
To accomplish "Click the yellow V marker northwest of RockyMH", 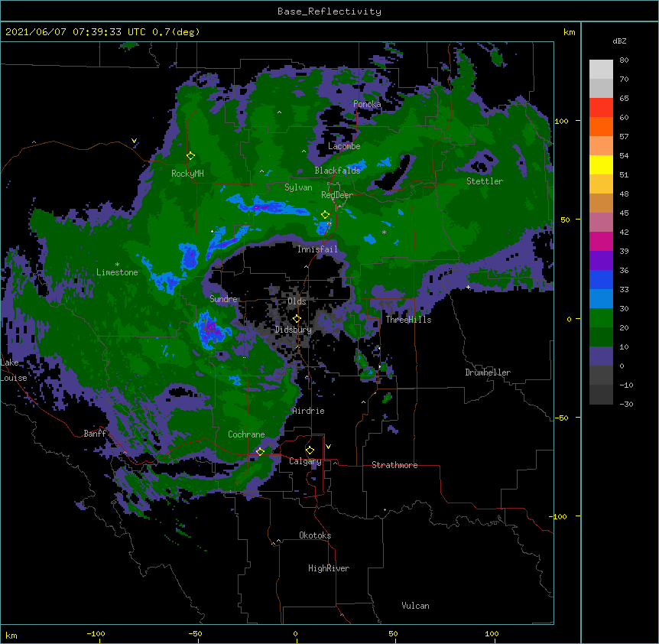I will [134, 141].
